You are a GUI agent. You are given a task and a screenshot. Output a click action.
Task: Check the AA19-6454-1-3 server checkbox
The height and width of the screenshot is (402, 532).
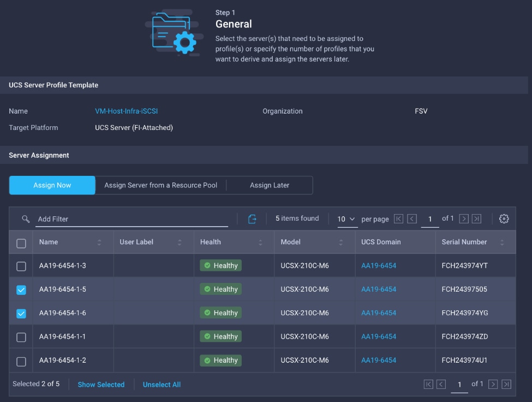coord(21,266)
